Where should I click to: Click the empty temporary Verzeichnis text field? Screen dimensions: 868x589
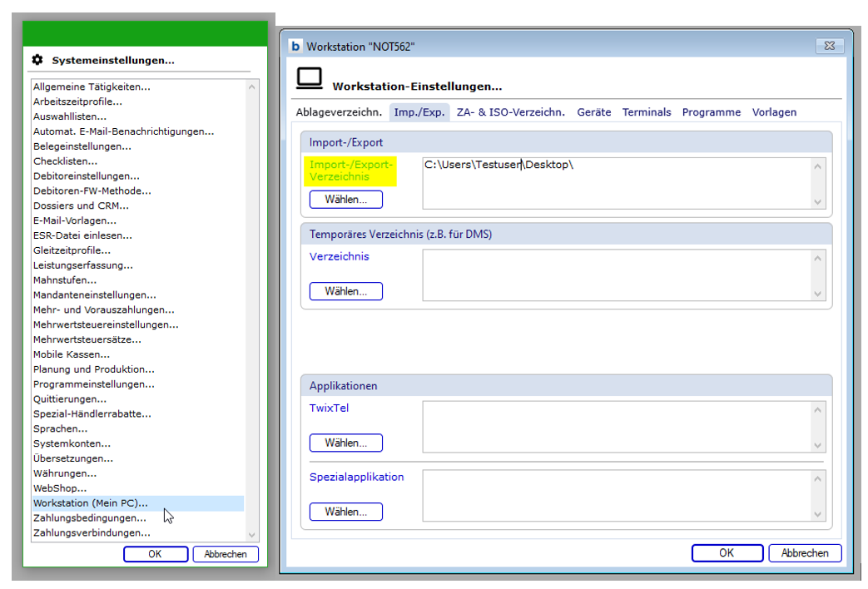coord(616,275)
